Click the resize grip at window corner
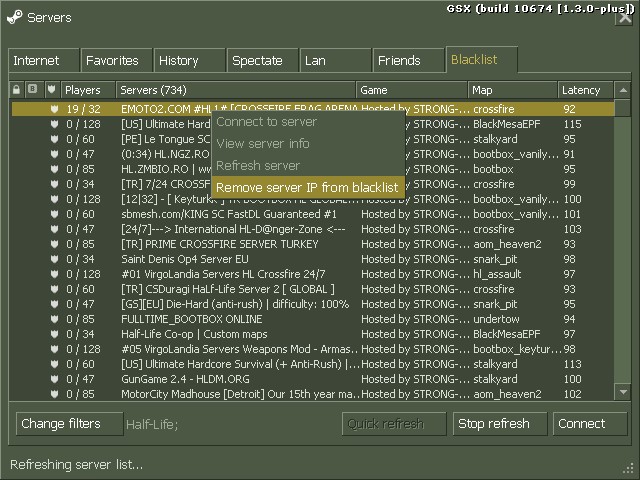Image resolution: width=640 pixels, height=480 pixels. 629,469
